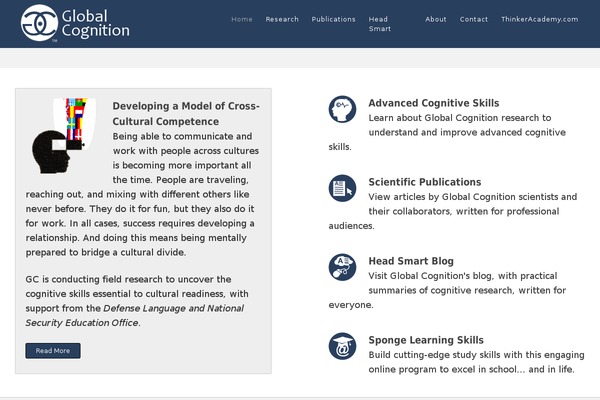Click text "Build cutting-edge study skills"
The image size is (600, 400).
pyautogui.click(x=434, y=355)
